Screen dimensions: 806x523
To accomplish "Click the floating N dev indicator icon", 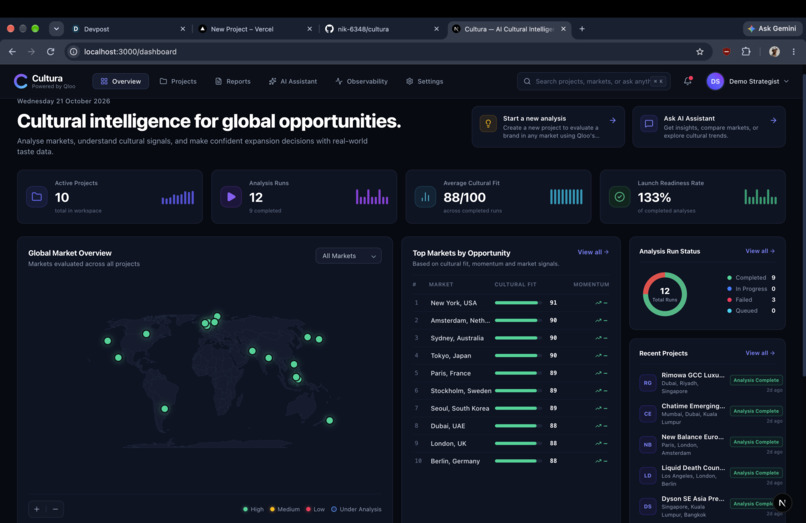I will point(782,503).
